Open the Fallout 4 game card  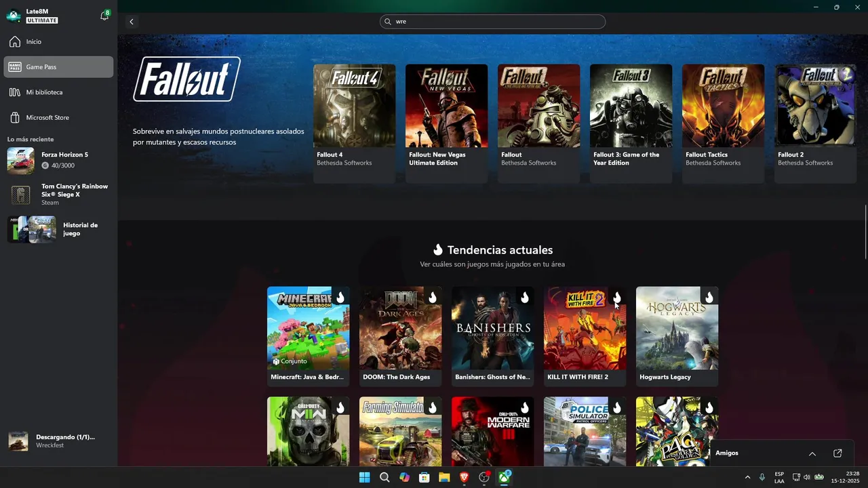coord(354,123)
